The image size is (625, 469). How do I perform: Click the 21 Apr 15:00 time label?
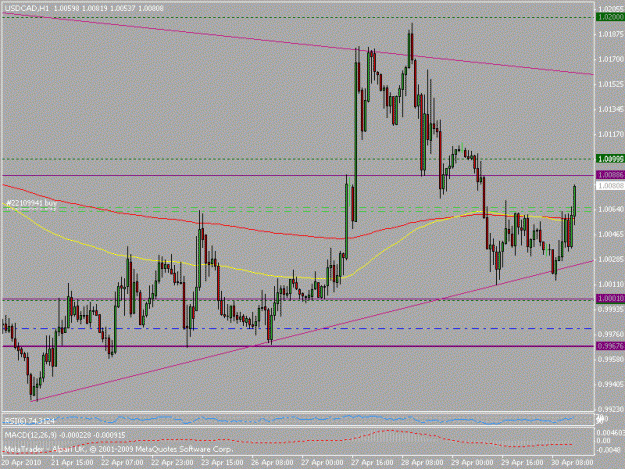(72, 462)
